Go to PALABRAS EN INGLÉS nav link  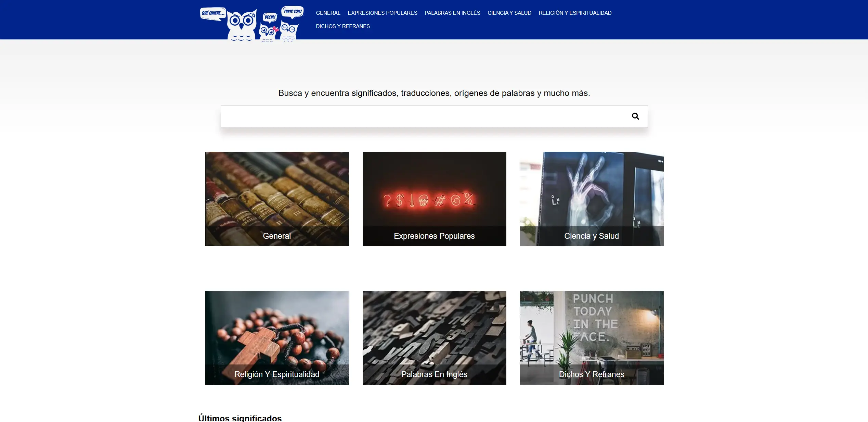[452, 13]
